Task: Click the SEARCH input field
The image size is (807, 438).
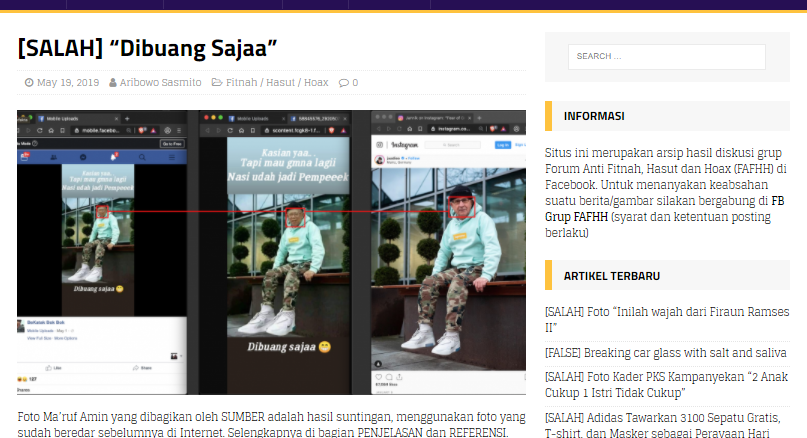Action: point(666,57)
